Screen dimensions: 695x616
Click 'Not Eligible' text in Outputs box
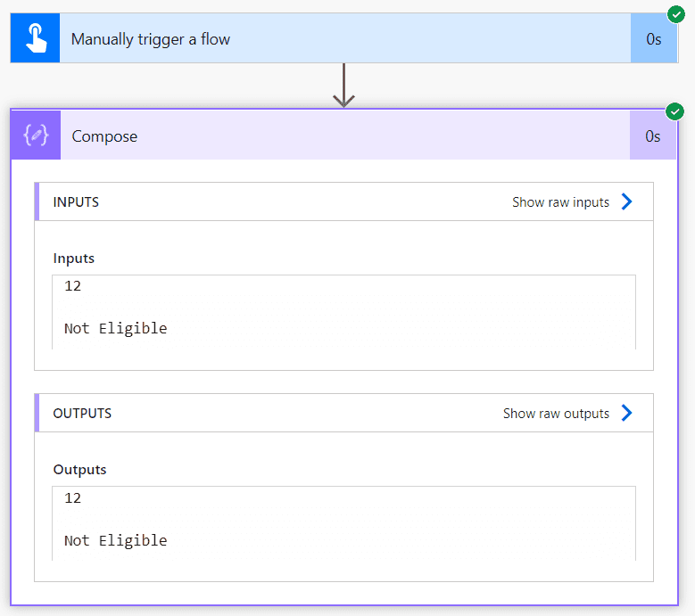pyautogui.click(x=116, y=540)
